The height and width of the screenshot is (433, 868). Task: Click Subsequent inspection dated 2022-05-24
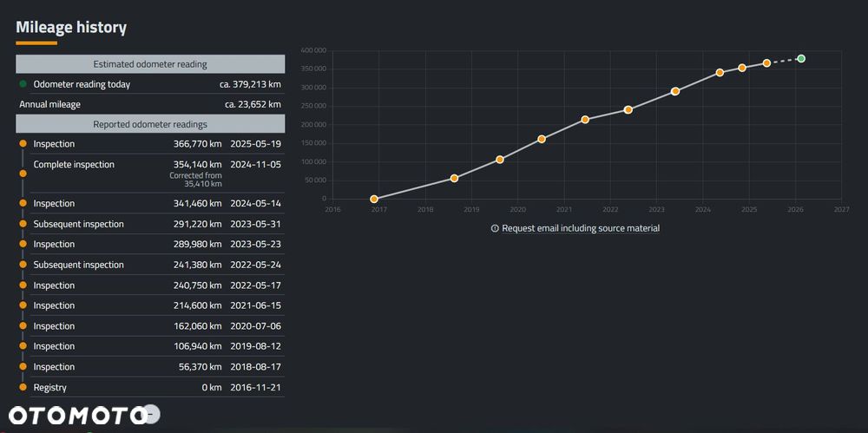point(78,265)
